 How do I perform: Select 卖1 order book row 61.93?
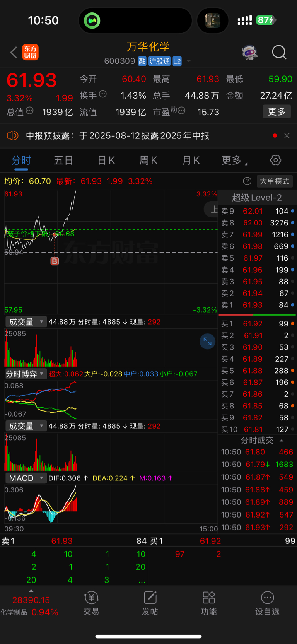tap(258, 305)
